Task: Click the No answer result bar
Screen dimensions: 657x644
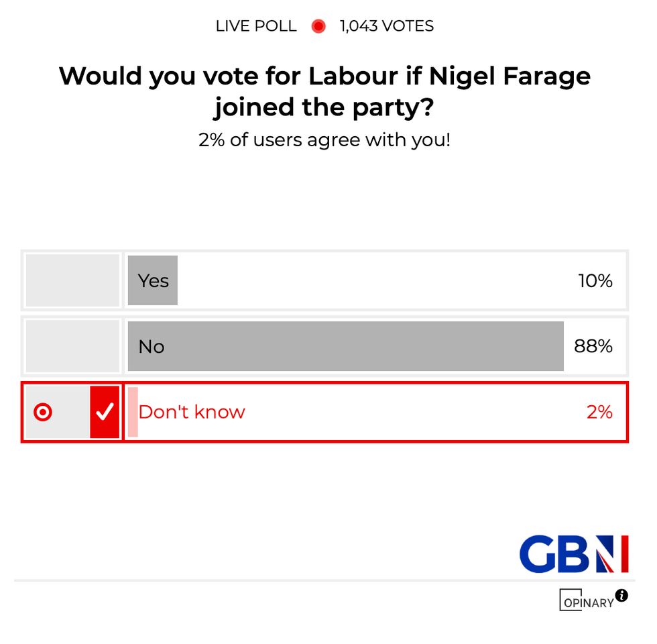Action: (x=345, y=346)
